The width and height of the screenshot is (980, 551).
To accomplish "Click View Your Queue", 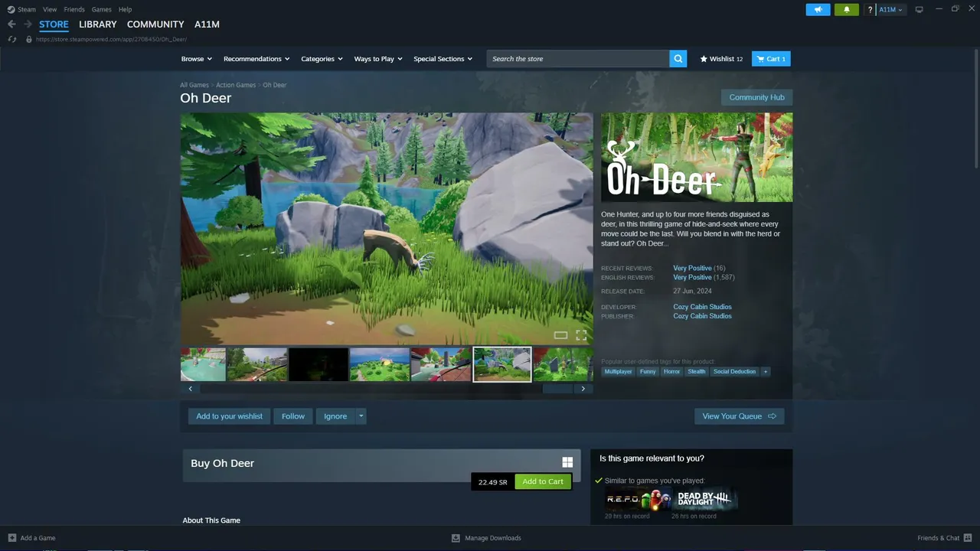I will [x=739, y=416].
